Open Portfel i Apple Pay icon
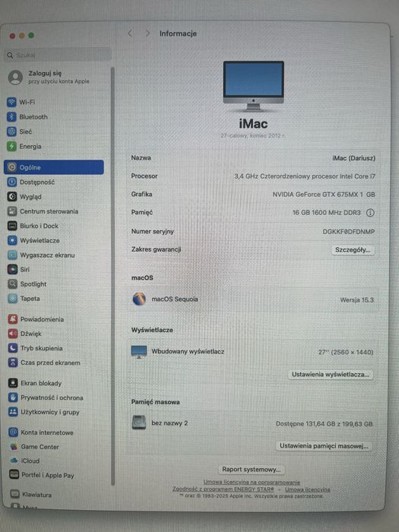The image size is (399, 532). click(x=14, y=475)
